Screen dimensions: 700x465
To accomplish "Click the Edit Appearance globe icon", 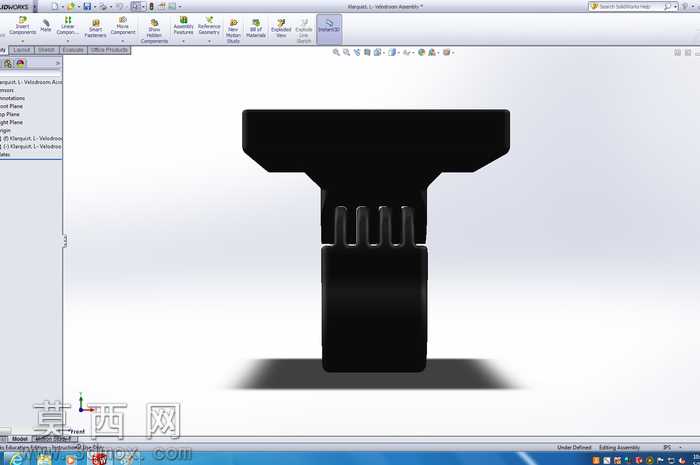I will click(421, 53).
